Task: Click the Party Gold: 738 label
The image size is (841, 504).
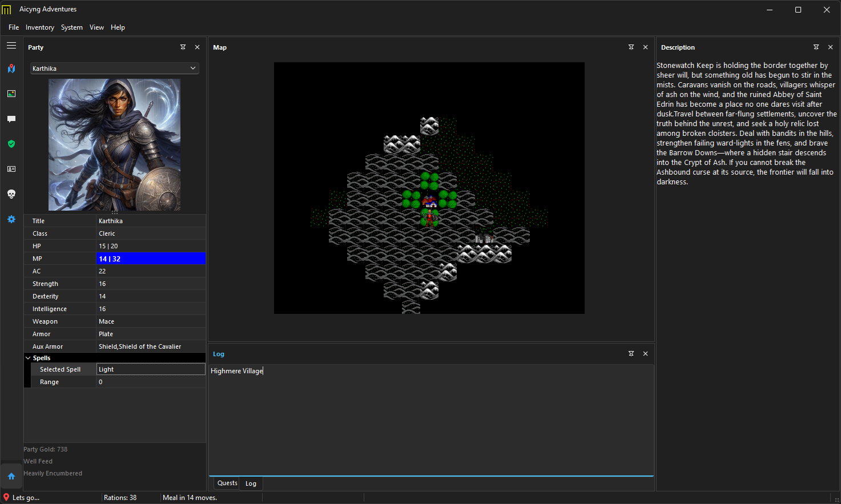Action: 46,449
